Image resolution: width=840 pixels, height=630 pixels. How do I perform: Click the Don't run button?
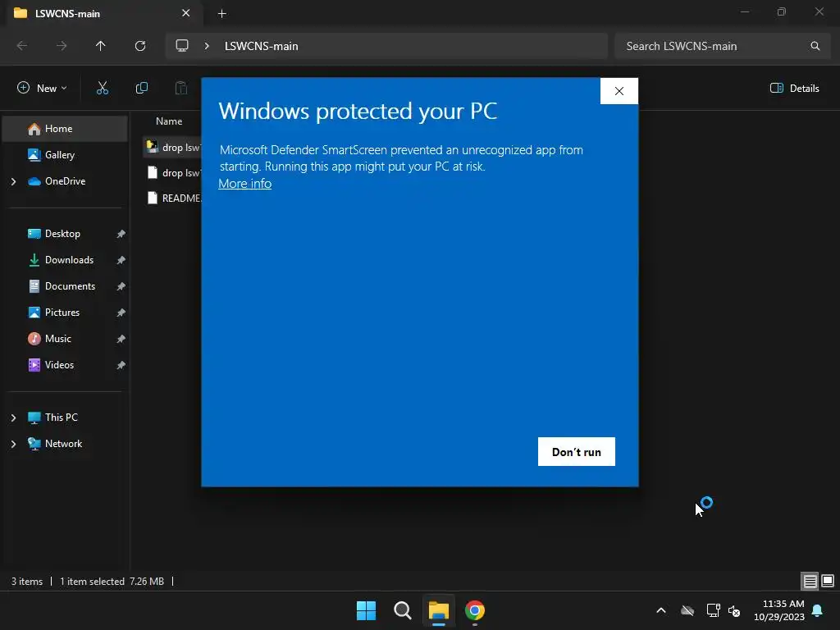577,452
